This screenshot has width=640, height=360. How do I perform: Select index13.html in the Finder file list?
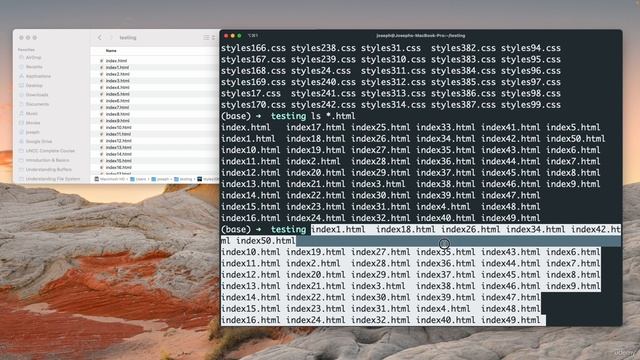point(118,147)
